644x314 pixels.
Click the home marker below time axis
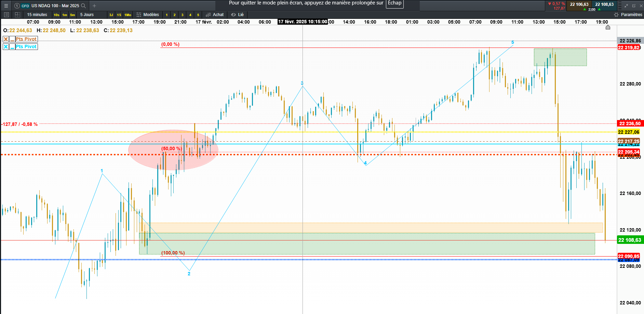(608, 27)
